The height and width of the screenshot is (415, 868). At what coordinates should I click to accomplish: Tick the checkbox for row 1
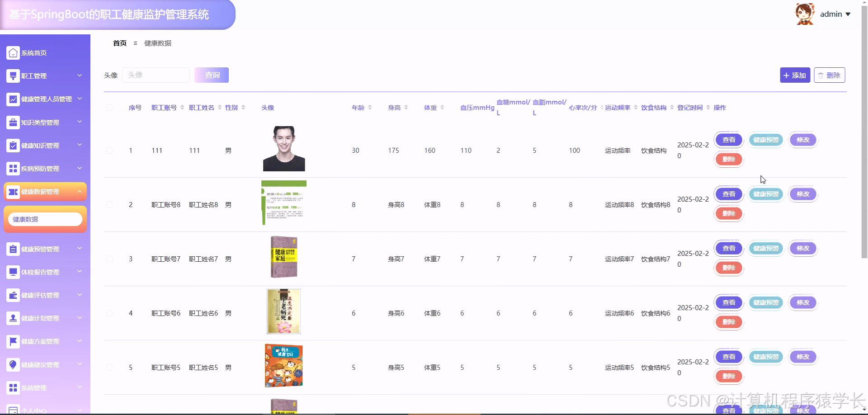point(109,150)
